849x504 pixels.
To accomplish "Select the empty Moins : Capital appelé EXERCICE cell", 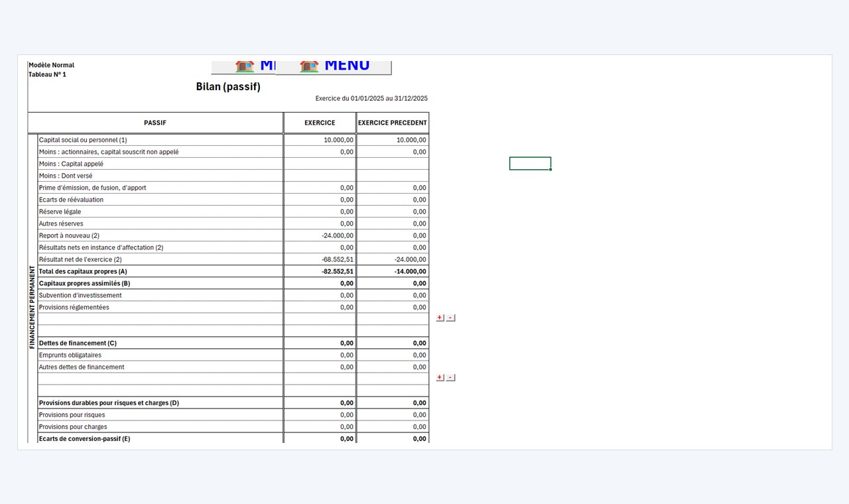I will point(320,164).
